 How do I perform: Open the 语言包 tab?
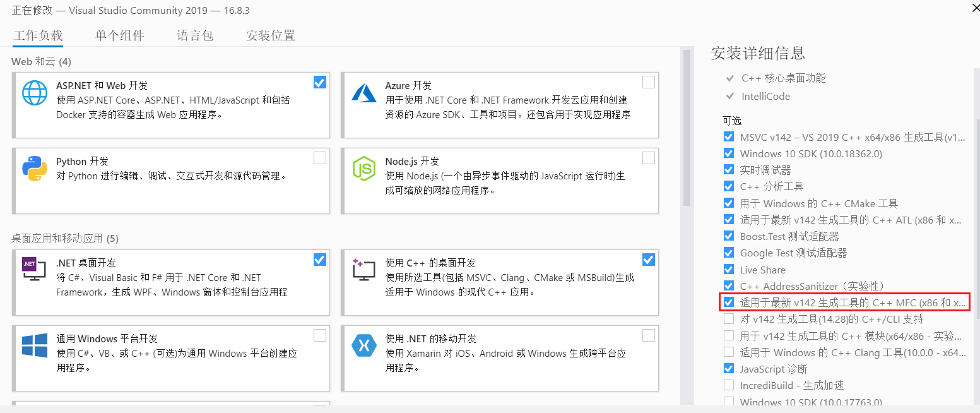tap(195, 35)
